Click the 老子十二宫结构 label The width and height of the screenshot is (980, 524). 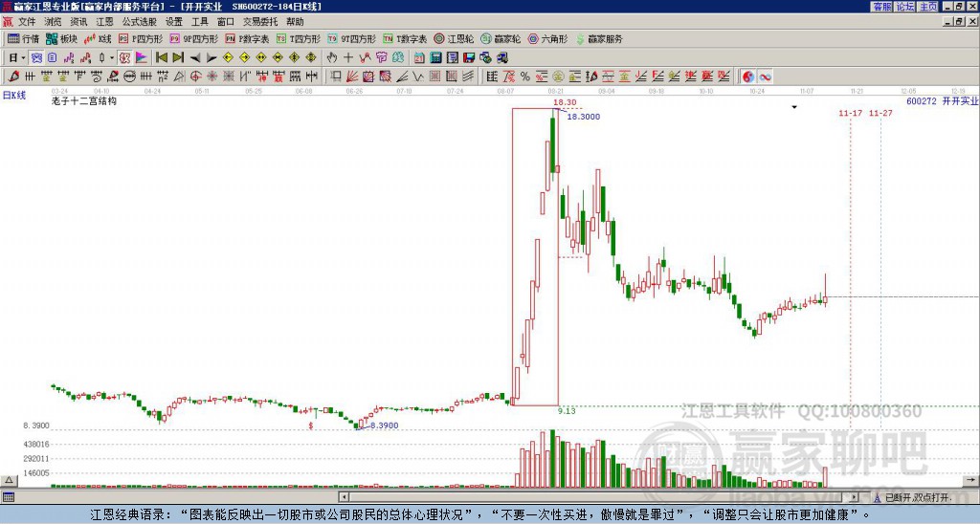pos(84,100)
